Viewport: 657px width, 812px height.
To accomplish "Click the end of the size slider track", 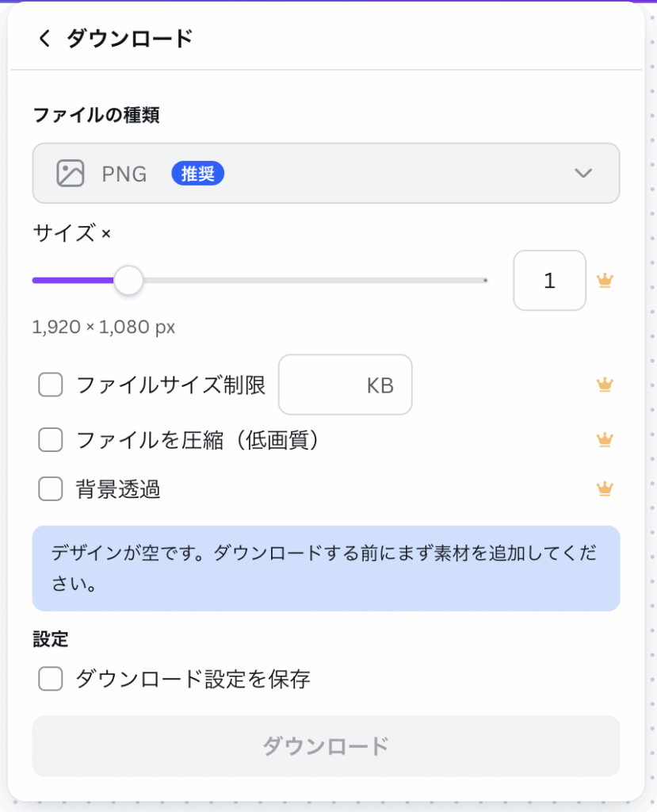I will (485, 280).
